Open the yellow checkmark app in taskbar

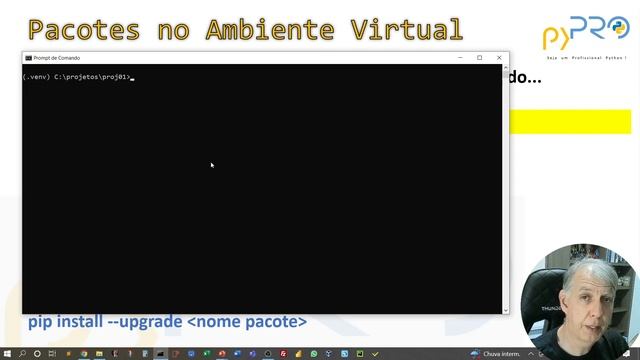pyautogui.click(x=375, y=354)
